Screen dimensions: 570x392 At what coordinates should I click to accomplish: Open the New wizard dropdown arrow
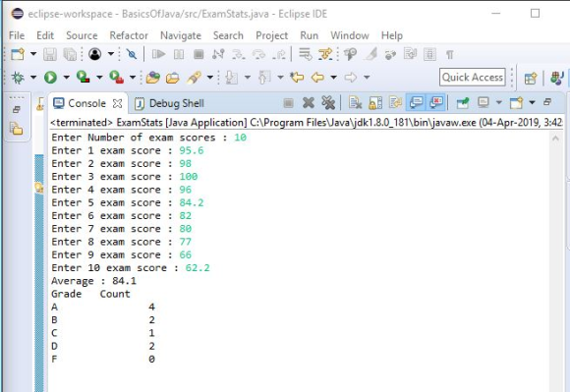(33, 54)
